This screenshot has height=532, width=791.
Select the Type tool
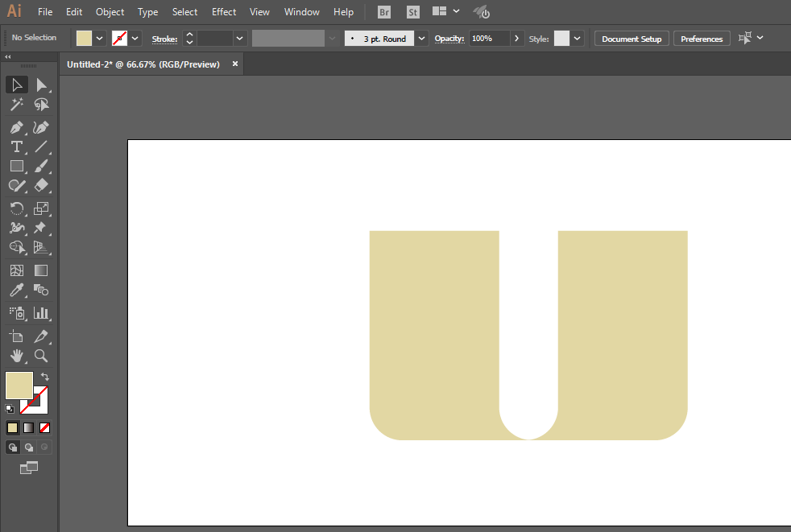click(17, 146)
